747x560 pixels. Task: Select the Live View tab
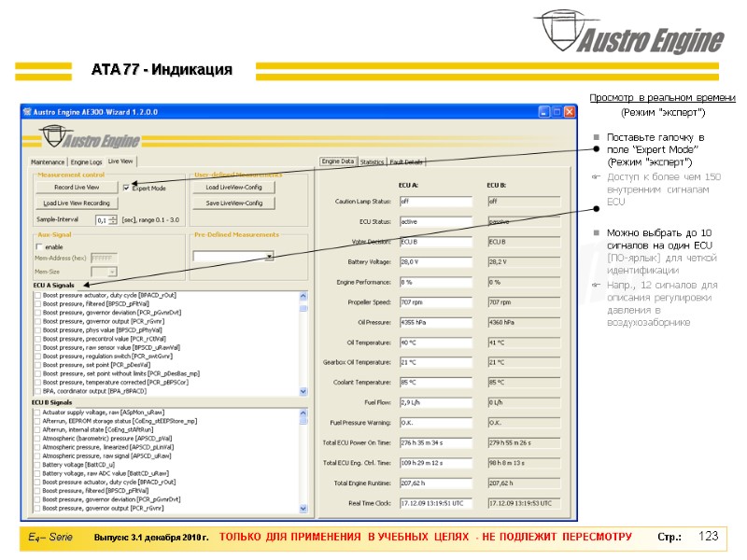coord(120,161)
